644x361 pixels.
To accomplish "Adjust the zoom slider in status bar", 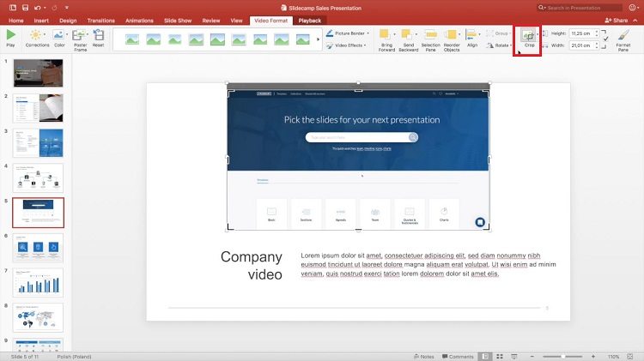I will coord(562,357).
